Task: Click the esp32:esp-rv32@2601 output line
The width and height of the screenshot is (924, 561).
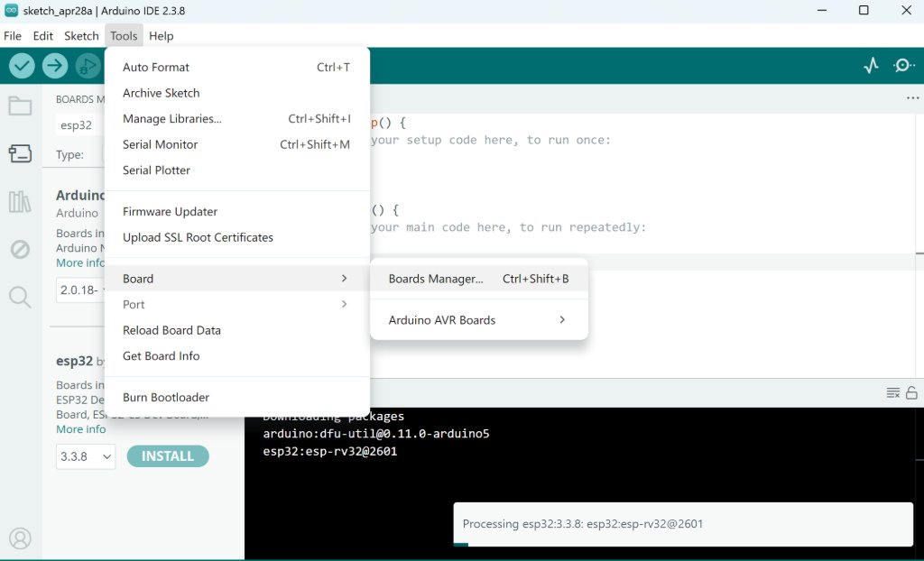Action: tap(330, 451)
